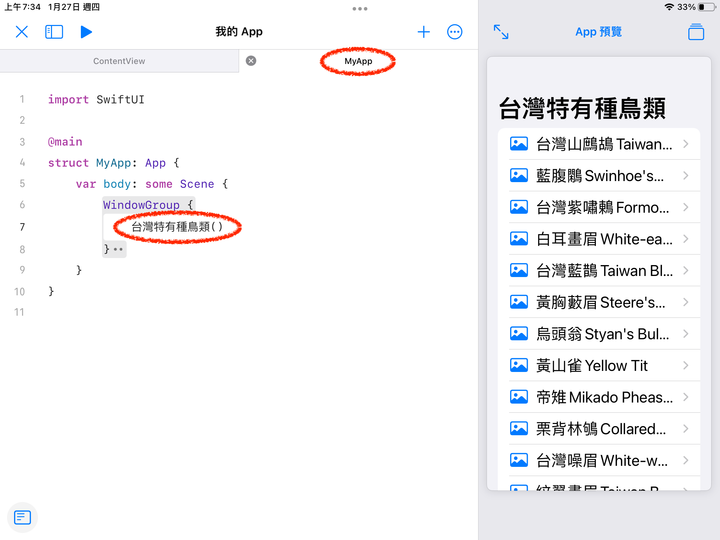Open the 帝雉 Mikado Pheasant row
The image size is (720, 540).
tap(599, 398)
